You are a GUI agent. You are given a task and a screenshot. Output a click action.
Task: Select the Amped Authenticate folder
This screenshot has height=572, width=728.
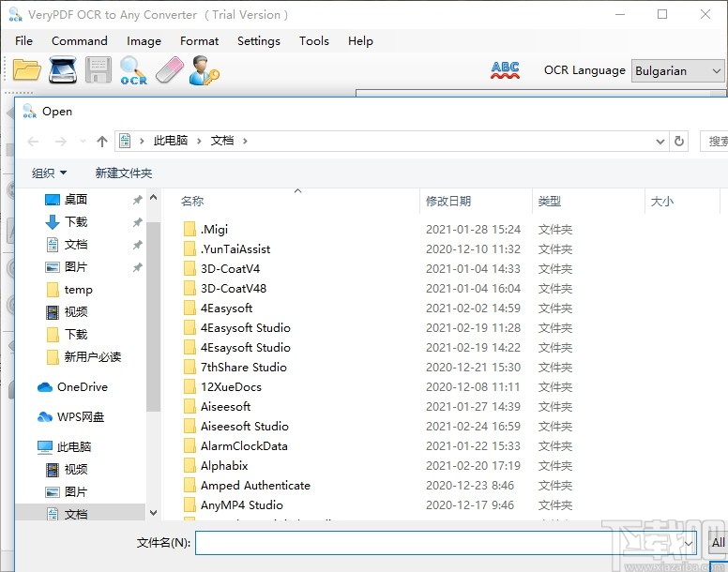click(255, 486)
